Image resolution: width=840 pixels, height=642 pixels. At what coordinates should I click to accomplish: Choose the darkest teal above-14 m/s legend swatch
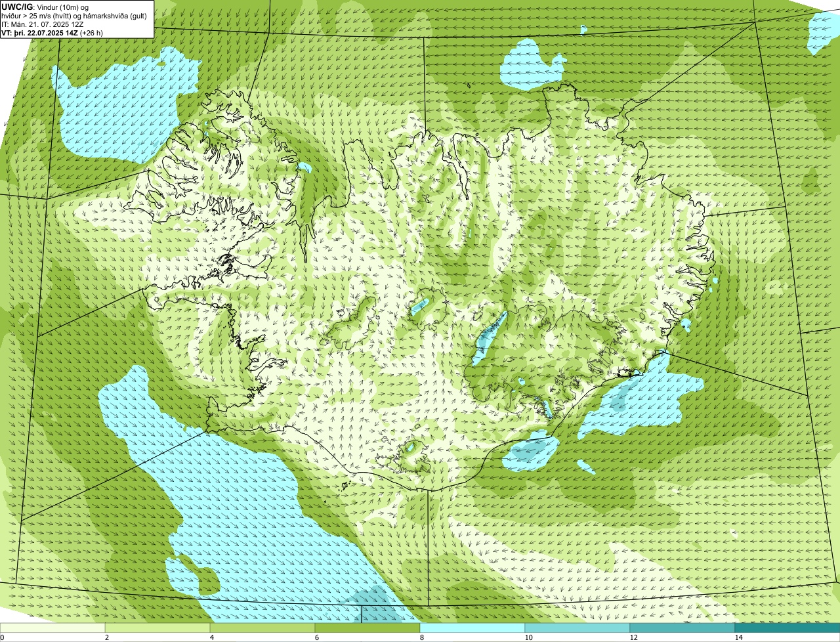click(x=787, y=628)
